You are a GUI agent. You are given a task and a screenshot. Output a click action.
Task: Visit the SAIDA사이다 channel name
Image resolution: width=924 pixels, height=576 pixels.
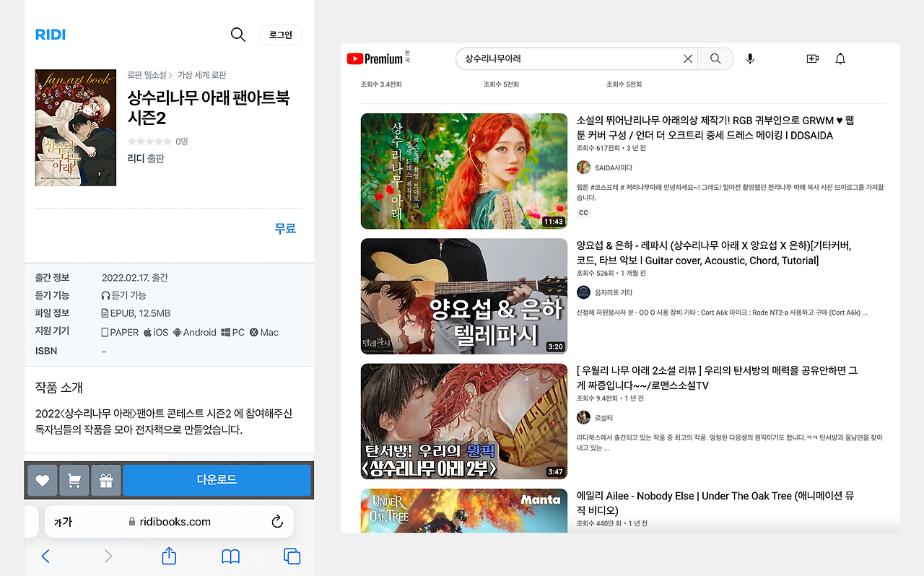tap(613, 168)
